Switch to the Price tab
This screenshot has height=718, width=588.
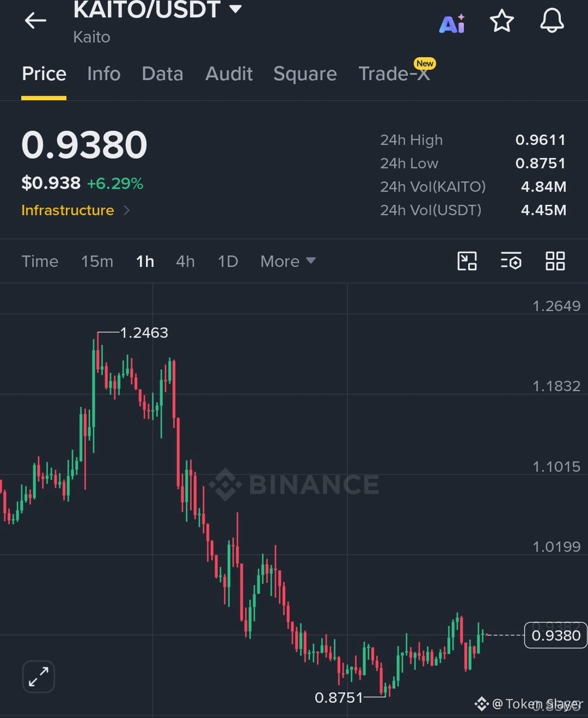(44, 74)
